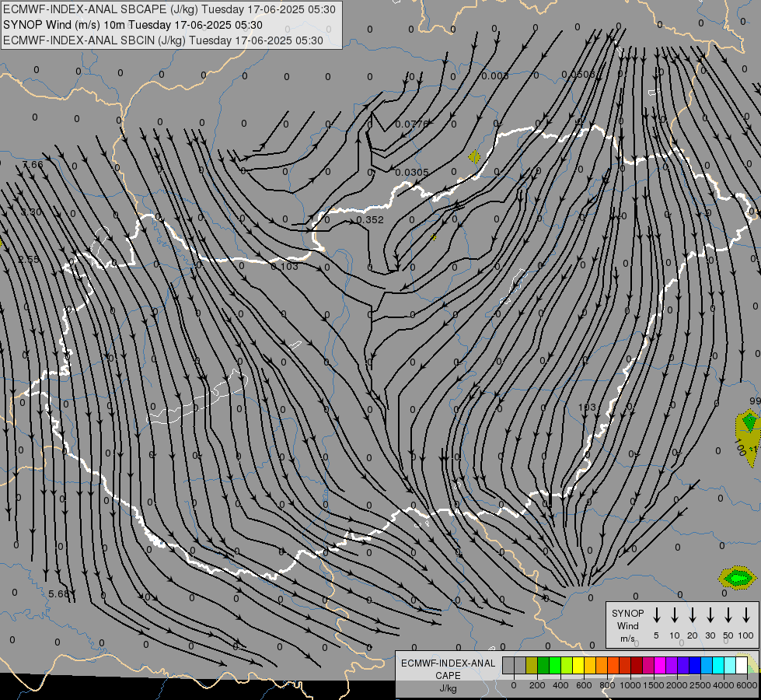761x700 pixels.
Task: Click the 0.0503 value near the top
Action: pos(578,75)
